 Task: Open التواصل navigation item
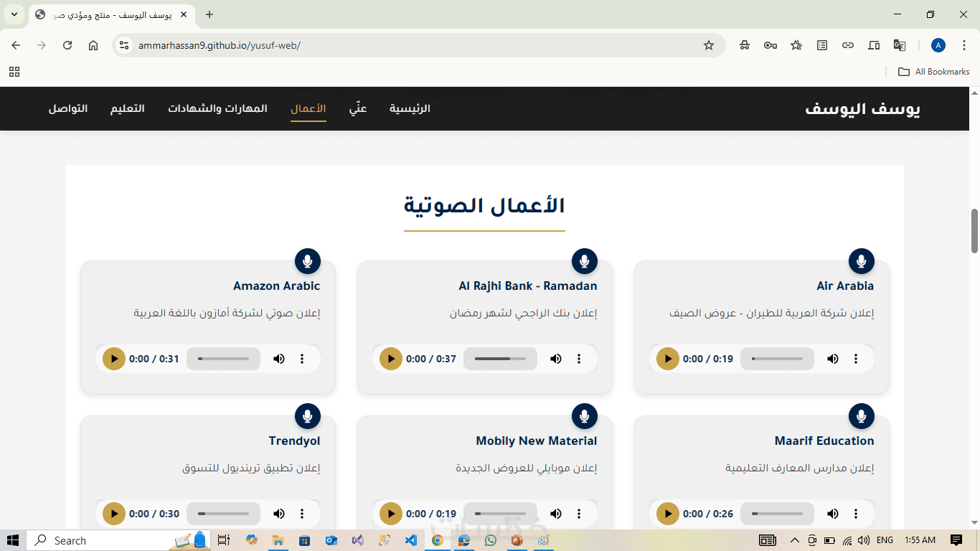tap(68, 108)
